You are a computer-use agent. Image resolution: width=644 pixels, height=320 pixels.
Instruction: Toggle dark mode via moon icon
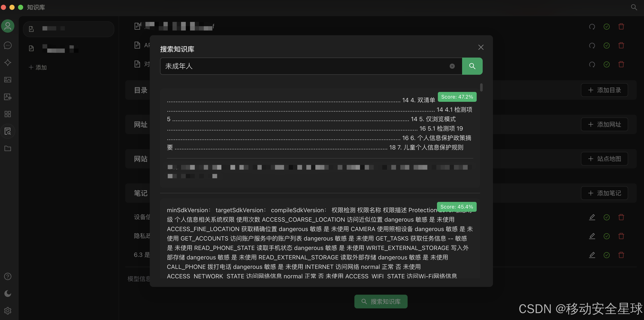click(x=8, y=293)
